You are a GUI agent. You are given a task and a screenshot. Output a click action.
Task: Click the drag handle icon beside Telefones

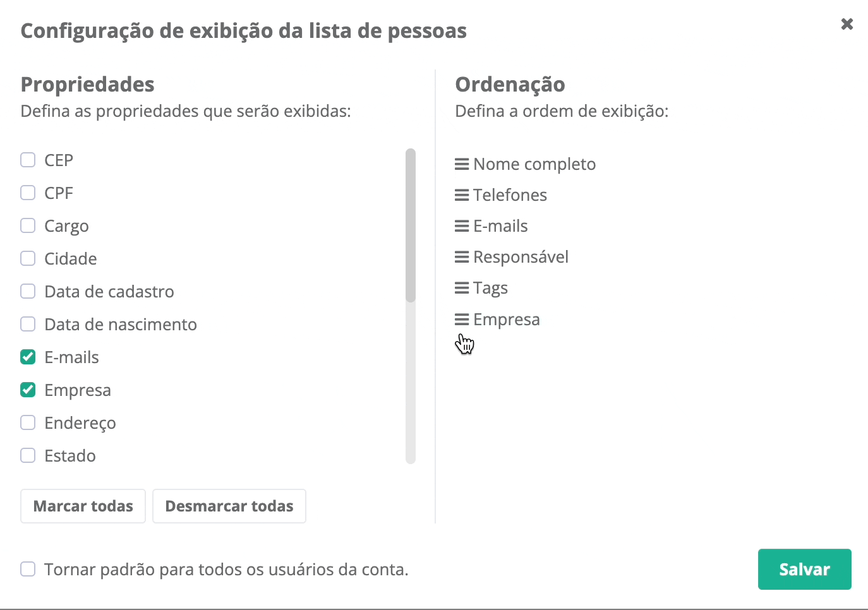pos(462,195)
